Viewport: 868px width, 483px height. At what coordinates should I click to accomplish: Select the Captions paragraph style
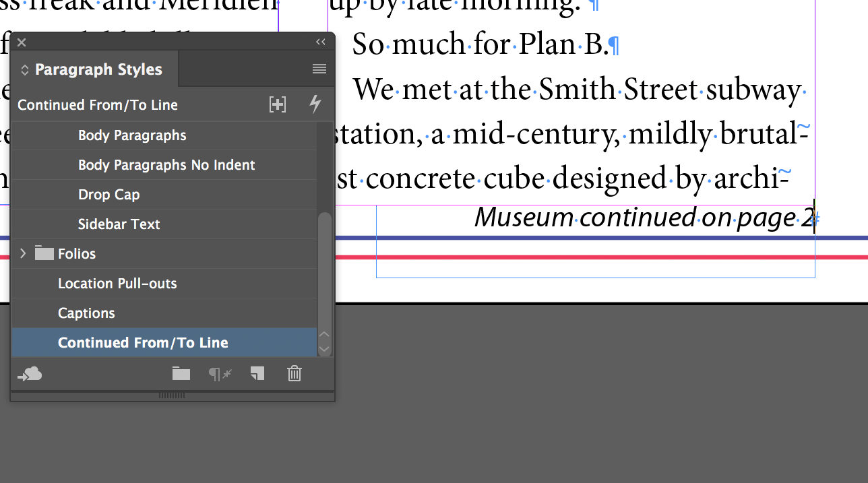[164, 313]
